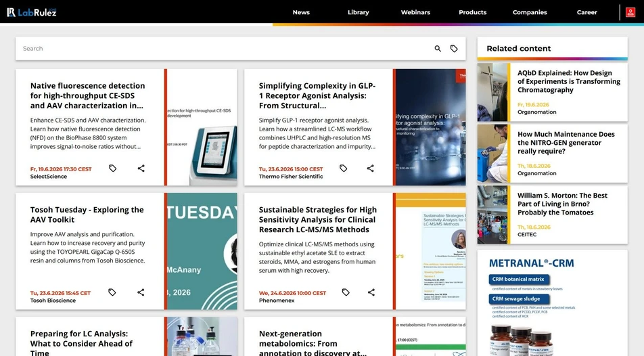
Task: Go to the Webinars section
Action: coord(415,12)
